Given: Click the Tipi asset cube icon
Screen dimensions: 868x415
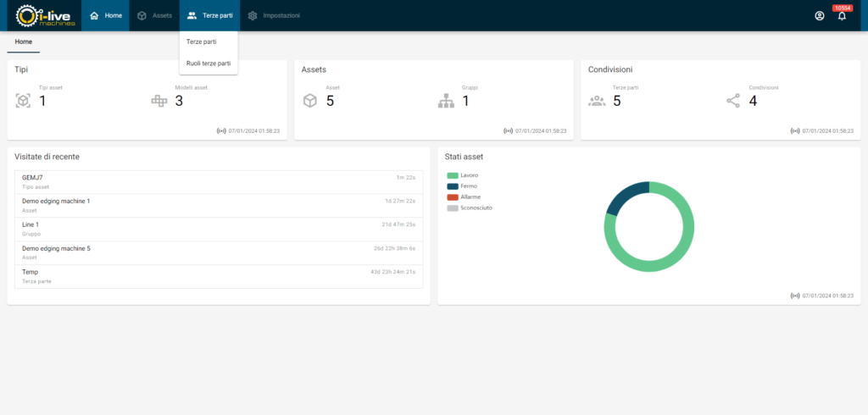Looking at the screenshot, I should (x=23, y=101).
